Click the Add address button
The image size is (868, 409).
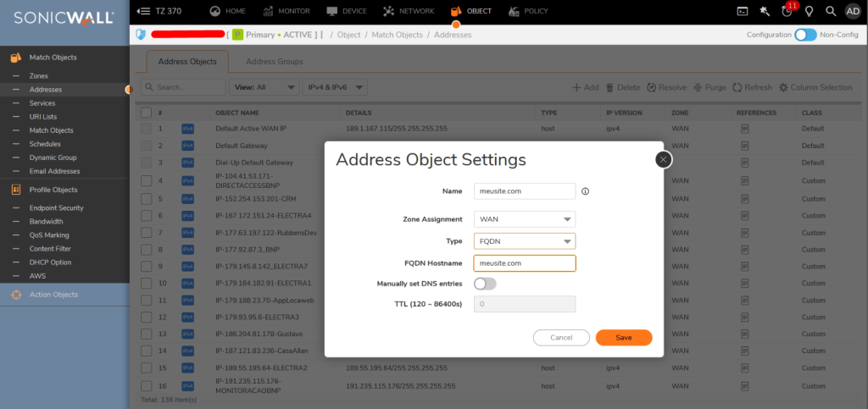(585, 87)
